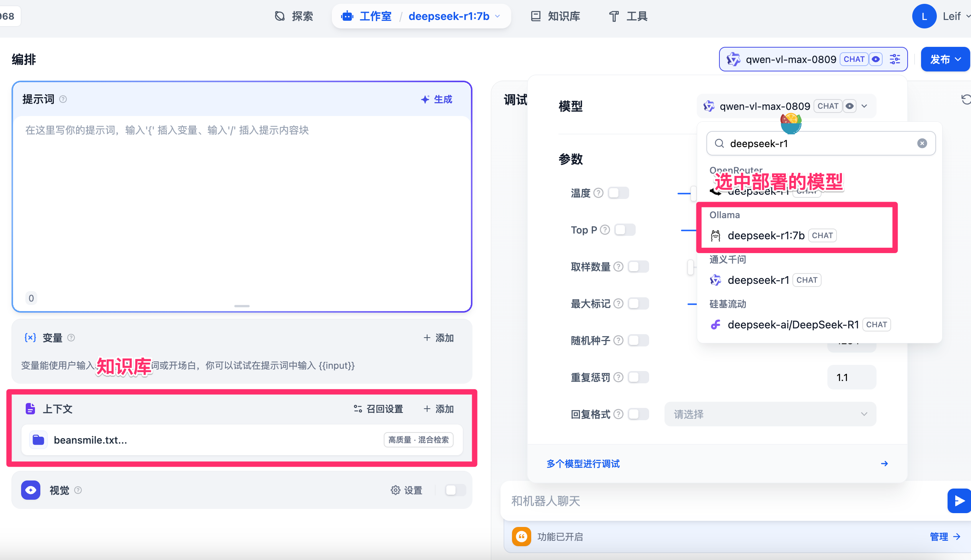Go to the Explore (探索) tab
The width and height of the screenshot is (971, 560).
pos(294,16)
